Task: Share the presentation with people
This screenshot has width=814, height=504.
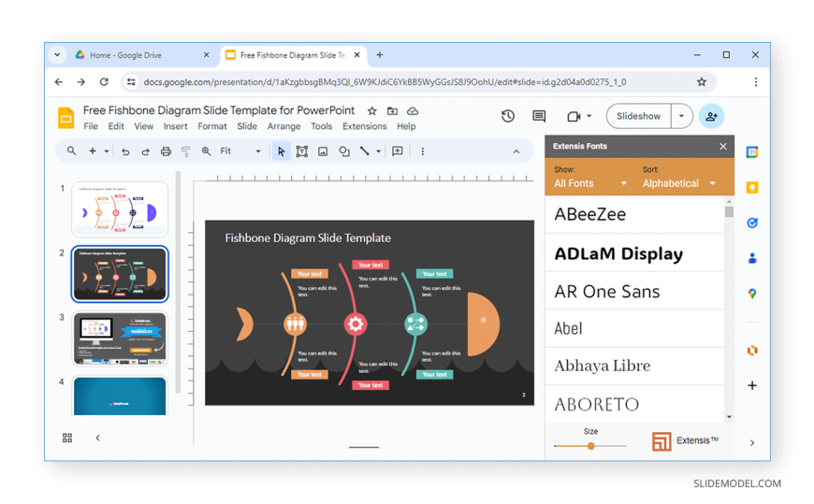Action: 711,116
